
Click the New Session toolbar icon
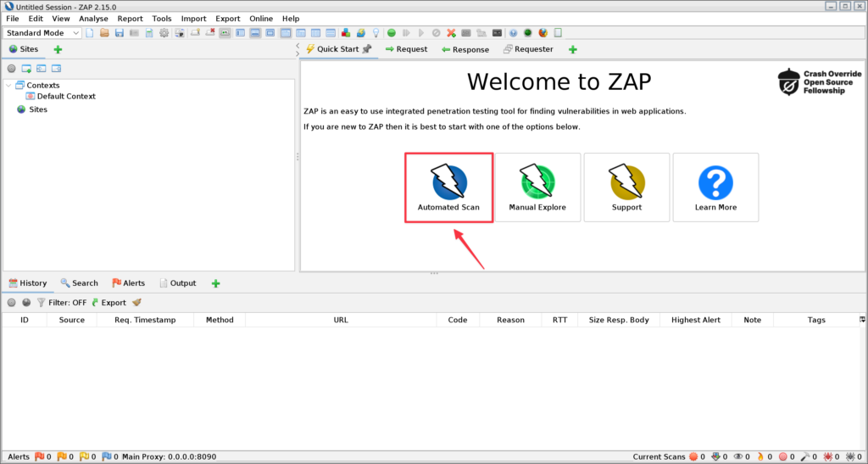[x=91, y=33]
